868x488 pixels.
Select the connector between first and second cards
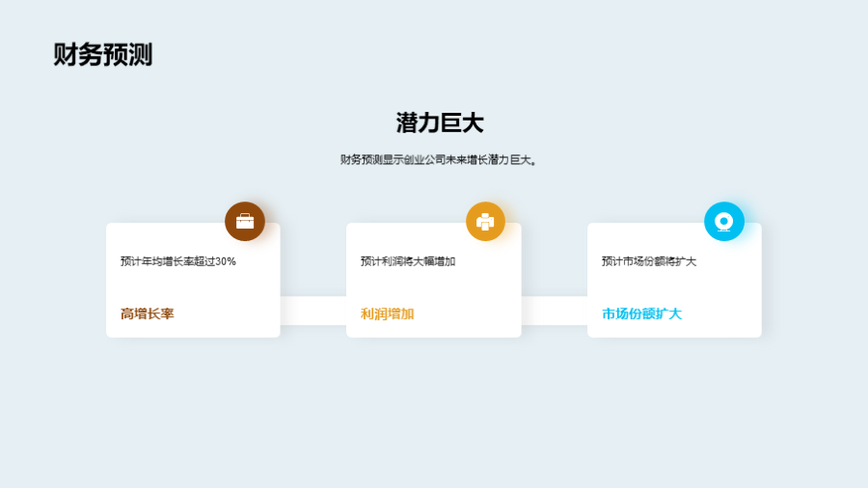click(312, 311)
